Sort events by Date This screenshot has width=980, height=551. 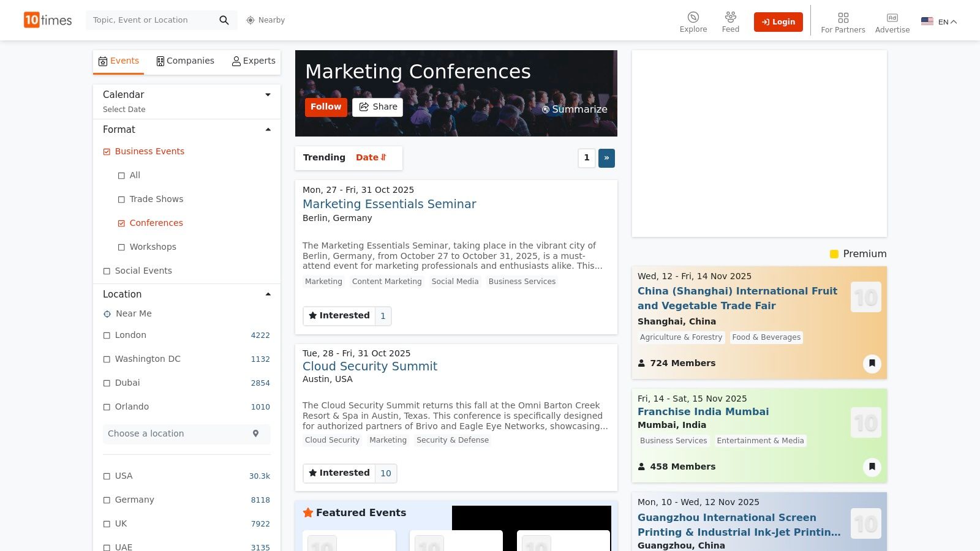(370, 157)
